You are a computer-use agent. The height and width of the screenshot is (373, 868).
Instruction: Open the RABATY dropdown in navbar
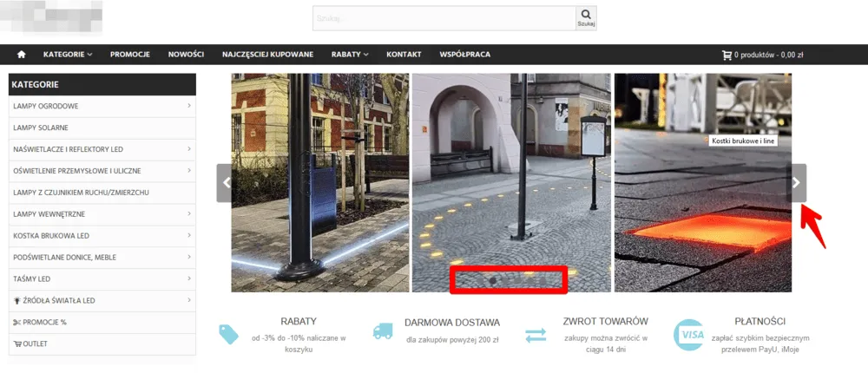(x=350, y=55)
